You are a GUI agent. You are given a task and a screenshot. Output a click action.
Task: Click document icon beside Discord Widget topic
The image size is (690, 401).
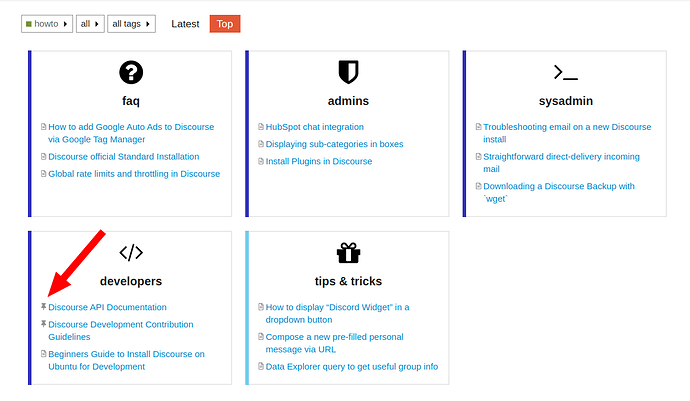click(x=261, y=307)
